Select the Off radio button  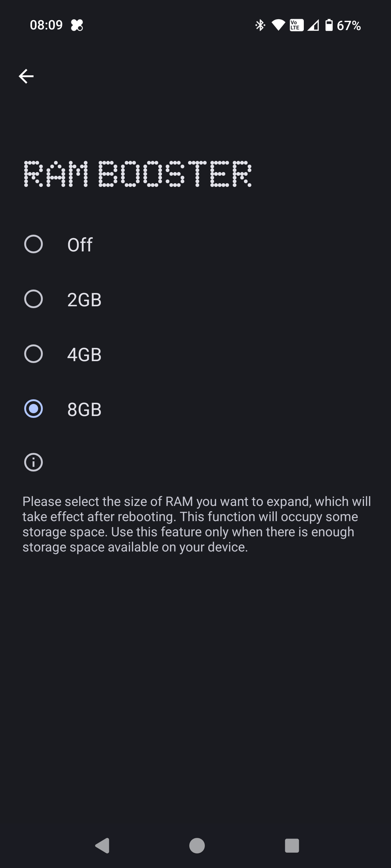pyautogui.click(x=34, y=244)
